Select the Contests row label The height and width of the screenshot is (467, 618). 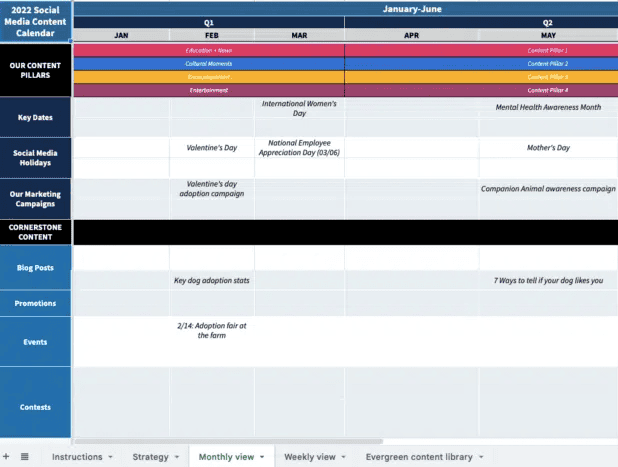click(x=36, y=407)
